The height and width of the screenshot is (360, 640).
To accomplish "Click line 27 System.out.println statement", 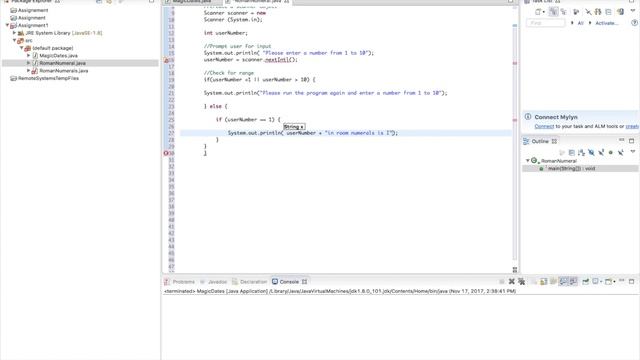I will pos(312,133).
